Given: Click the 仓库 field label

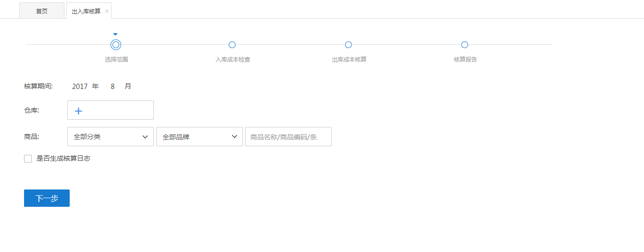Looking at the screenshot, I should (x=32, y=111).
